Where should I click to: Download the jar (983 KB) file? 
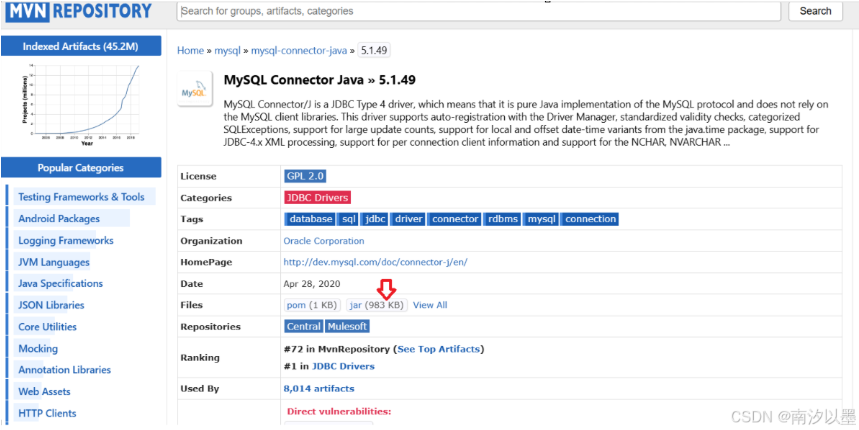click(x=376, y=305)
